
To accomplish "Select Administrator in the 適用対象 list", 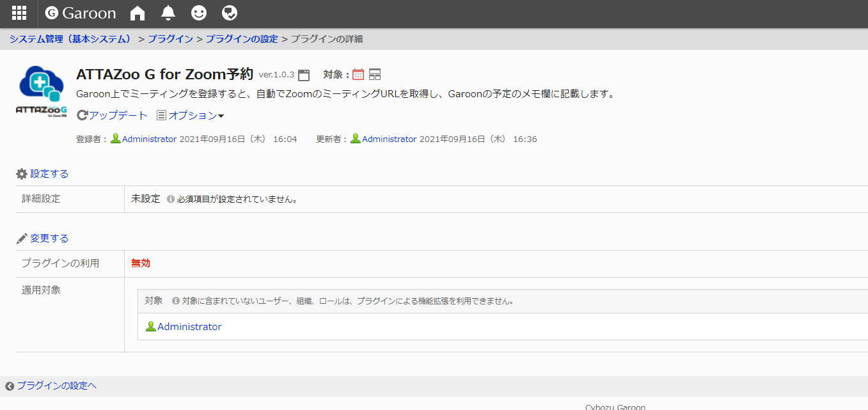I will pyautogui.click(x=189, y=327).
